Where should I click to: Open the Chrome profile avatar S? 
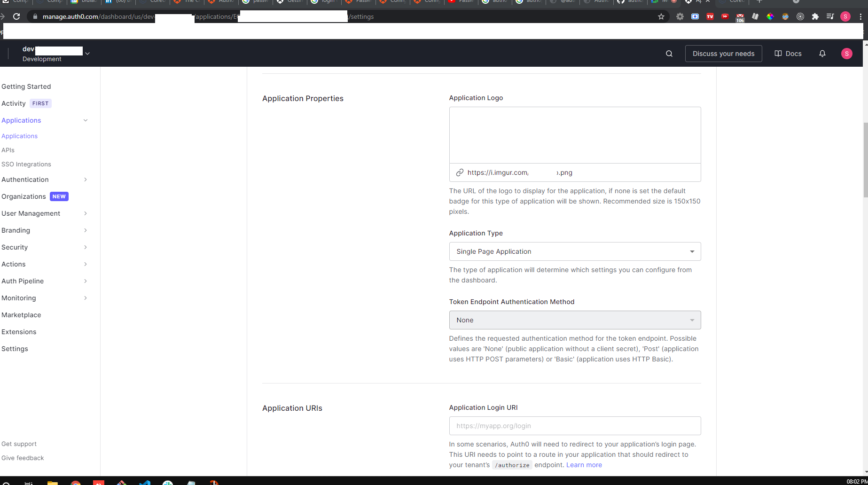coord(845,16)
